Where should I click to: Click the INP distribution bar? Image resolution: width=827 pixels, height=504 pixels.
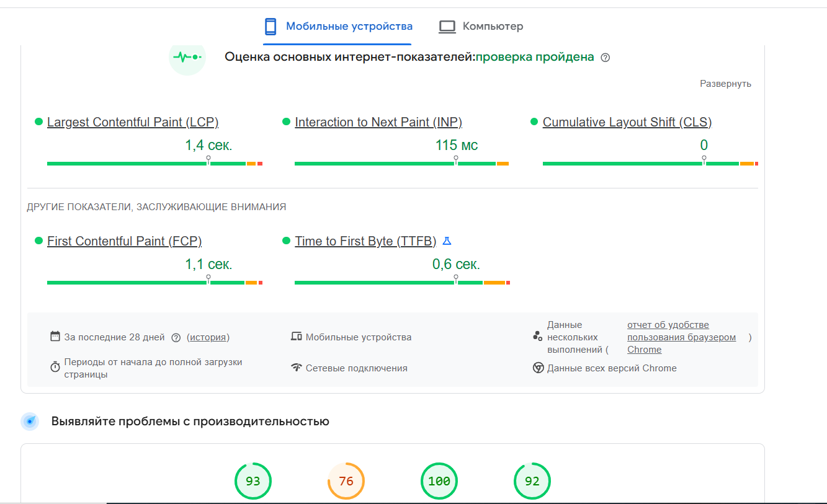pyautogui.click(x=401, y=164)
